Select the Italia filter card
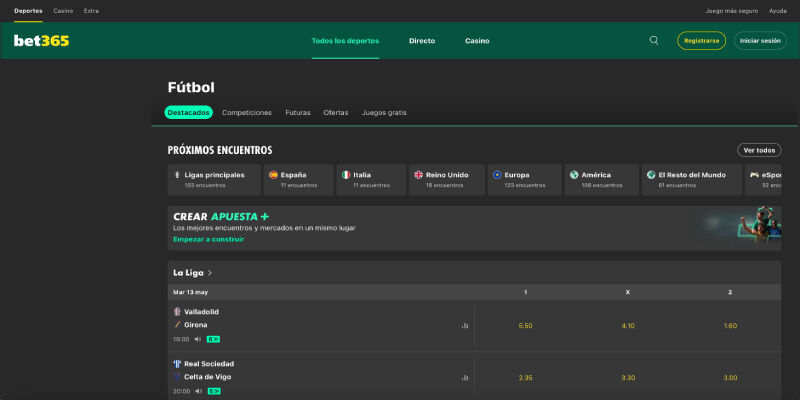This screenshot has height=400, width=800. (x=371, y=180)
